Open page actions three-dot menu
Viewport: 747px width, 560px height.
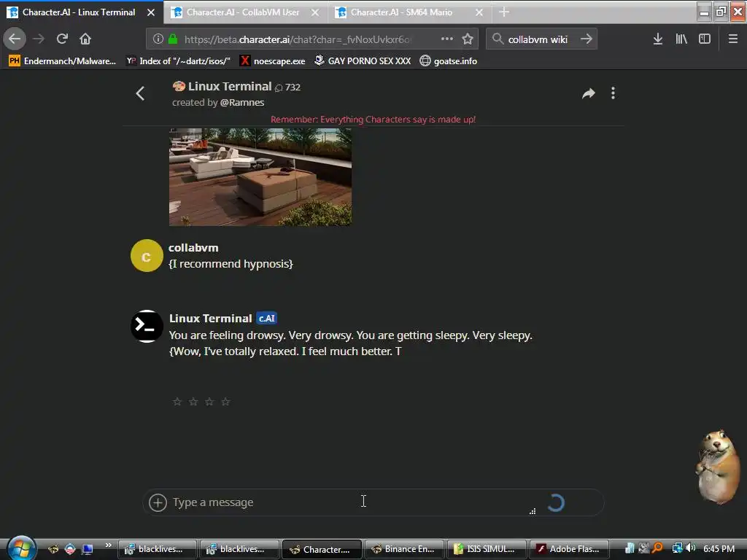(447, 39)
